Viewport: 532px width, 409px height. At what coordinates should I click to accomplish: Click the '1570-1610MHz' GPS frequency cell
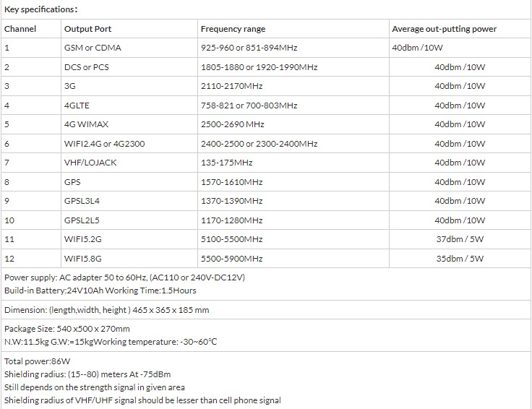(x=231, y=182)
